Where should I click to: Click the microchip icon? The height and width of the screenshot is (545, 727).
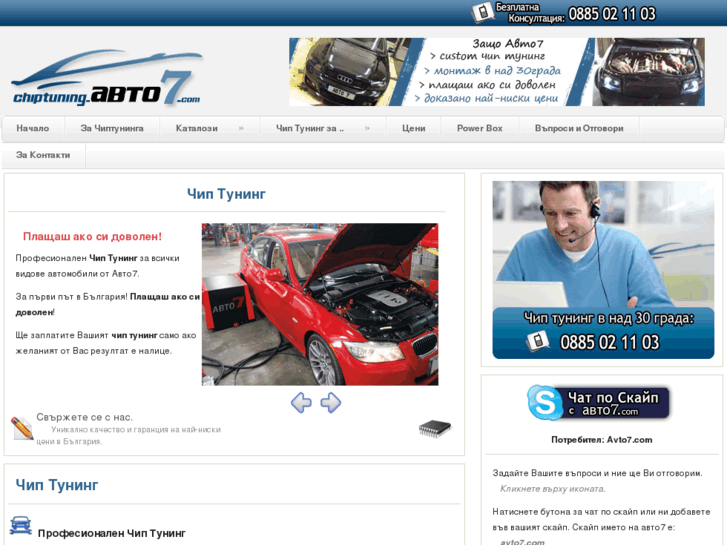coord(434,428)
